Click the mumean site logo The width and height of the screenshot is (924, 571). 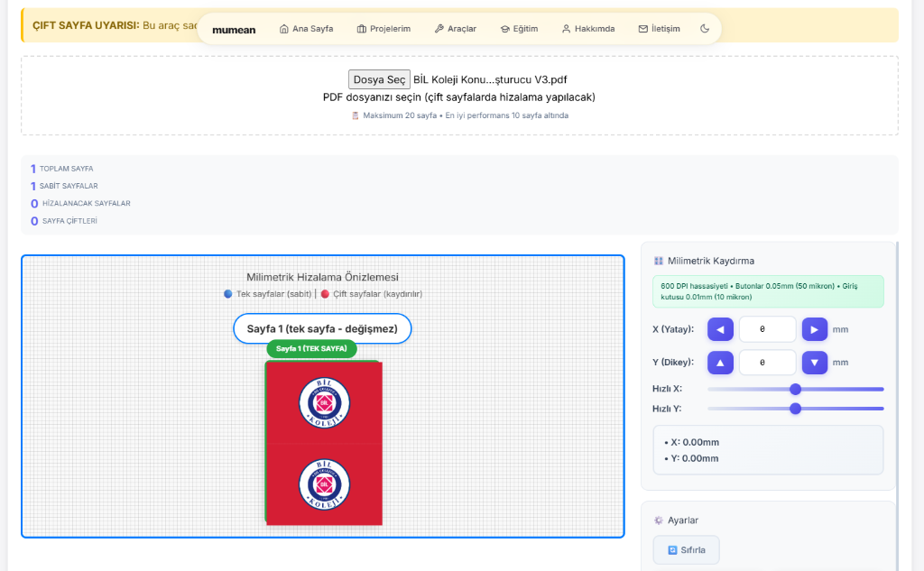pos(234,30)
